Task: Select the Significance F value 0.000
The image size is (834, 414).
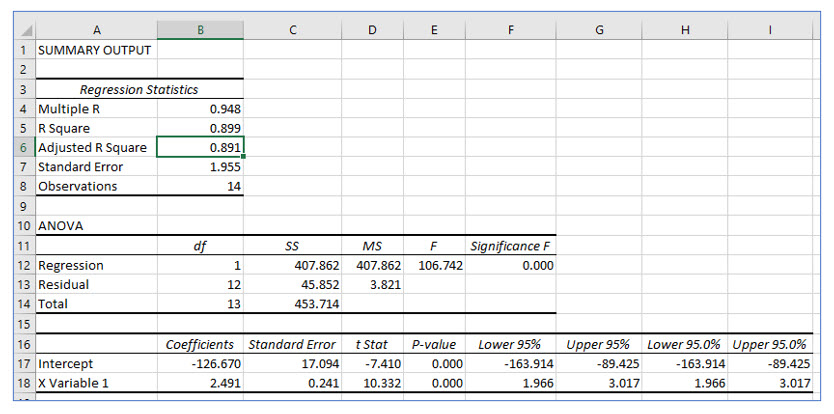Action: point(511,265)
